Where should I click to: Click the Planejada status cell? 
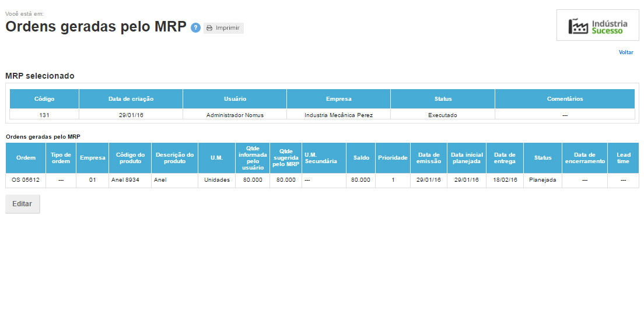click(x=542, y=180)
